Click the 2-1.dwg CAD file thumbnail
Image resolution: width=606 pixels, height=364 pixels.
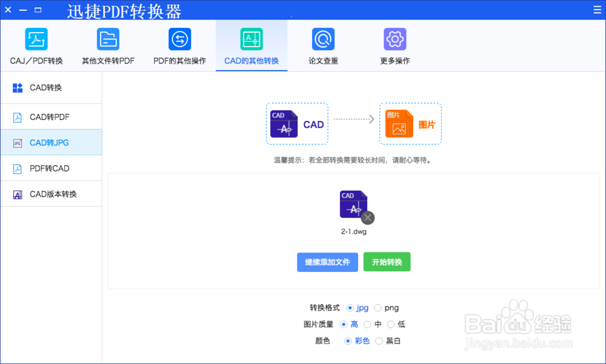(x=354, y=205)
